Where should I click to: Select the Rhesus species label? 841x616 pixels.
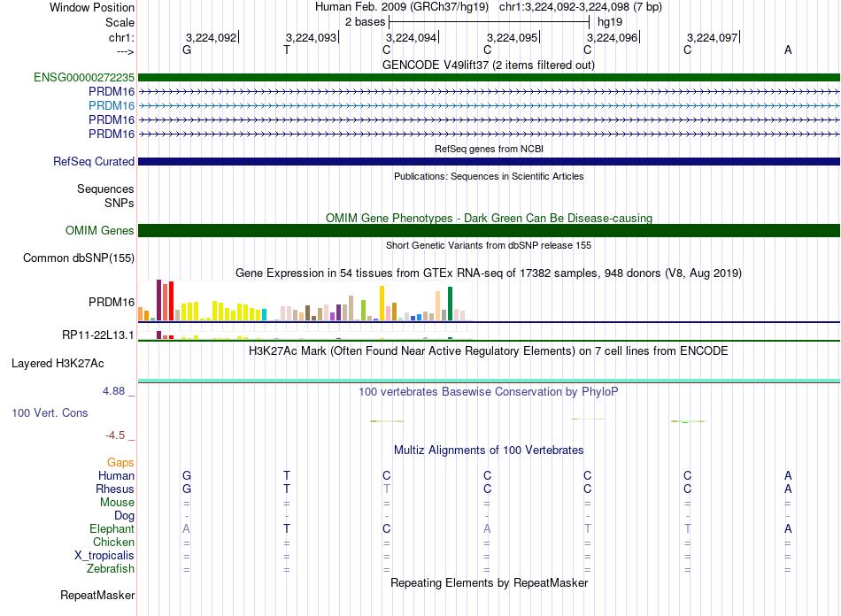(115, 489)
